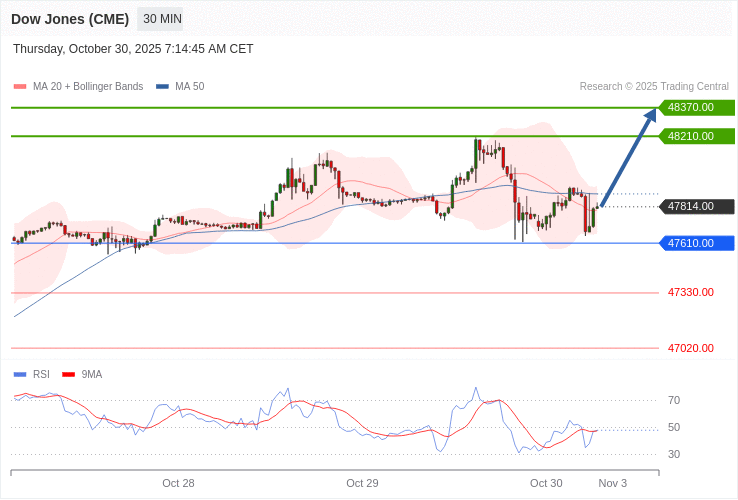738x500 pixels.
Task: Click the RSI 70 overbought level label
Action: click(x=674, y=400)
